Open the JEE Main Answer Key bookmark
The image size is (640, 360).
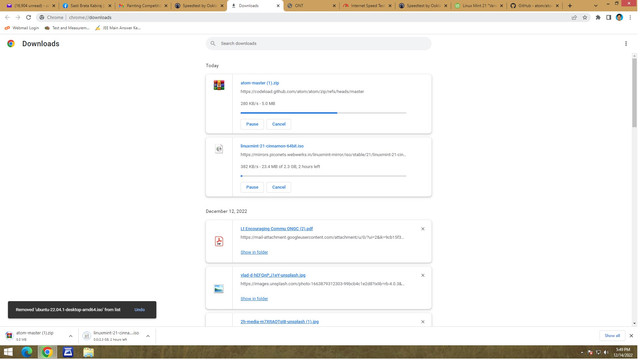click(x=118, y=28)
